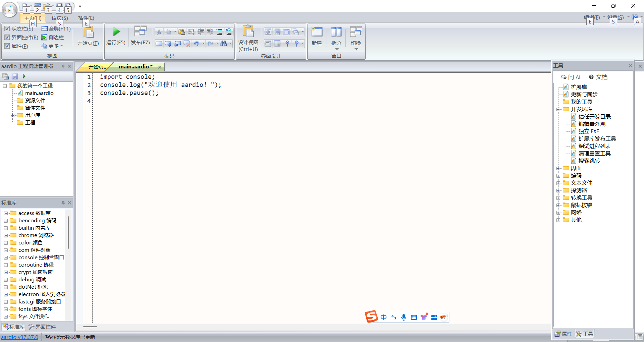Click the save icon in project explorer toolbar

[15, 76]
